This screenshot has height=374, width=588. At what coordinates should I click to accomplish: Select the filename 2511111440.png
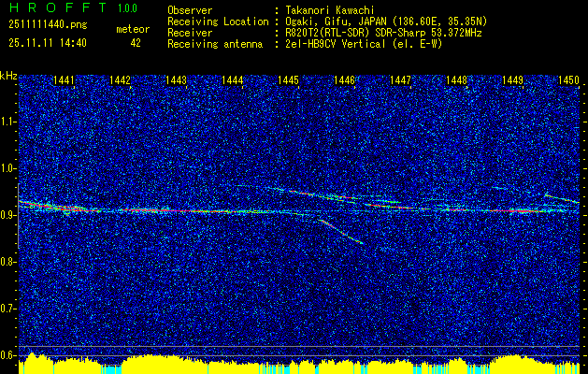48,25
